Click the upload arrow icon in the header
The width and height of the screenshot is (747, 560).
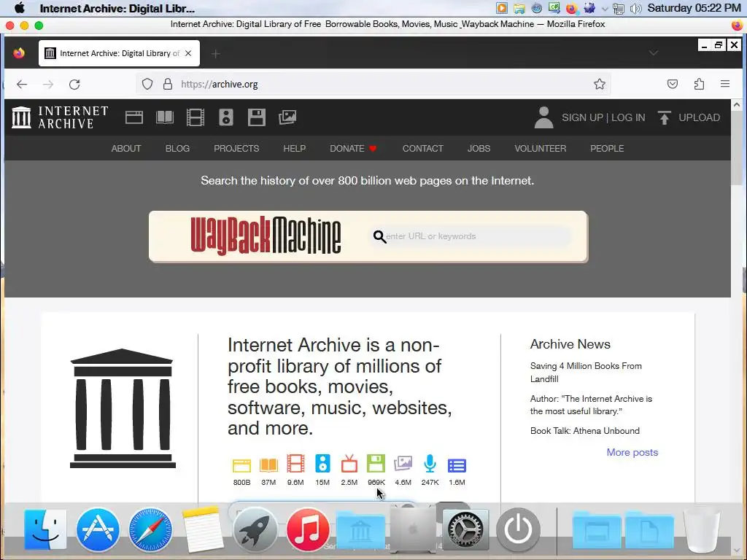(x=664, y=117)
